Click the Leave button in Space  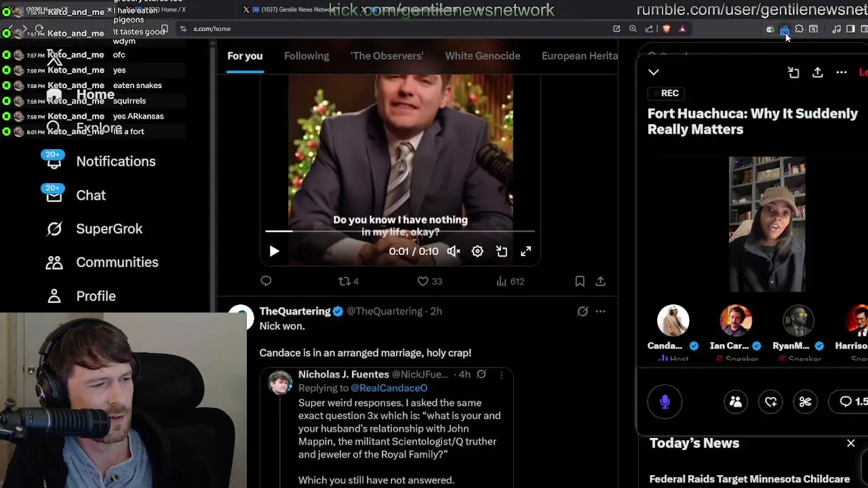pos(863,73)
